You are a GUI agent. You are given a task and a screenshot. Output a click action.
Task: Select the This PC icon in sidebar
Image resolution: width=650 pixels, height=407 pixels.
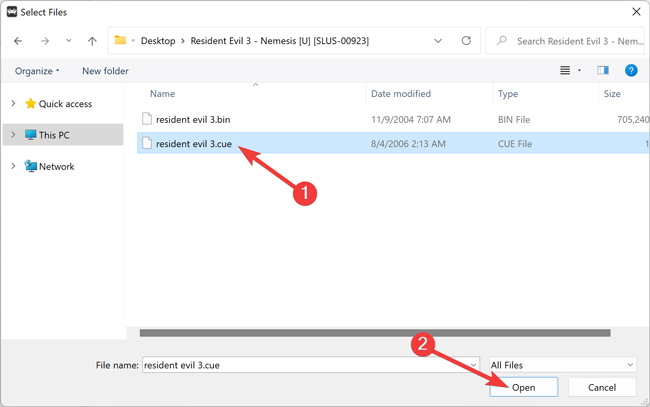point(31,135)
